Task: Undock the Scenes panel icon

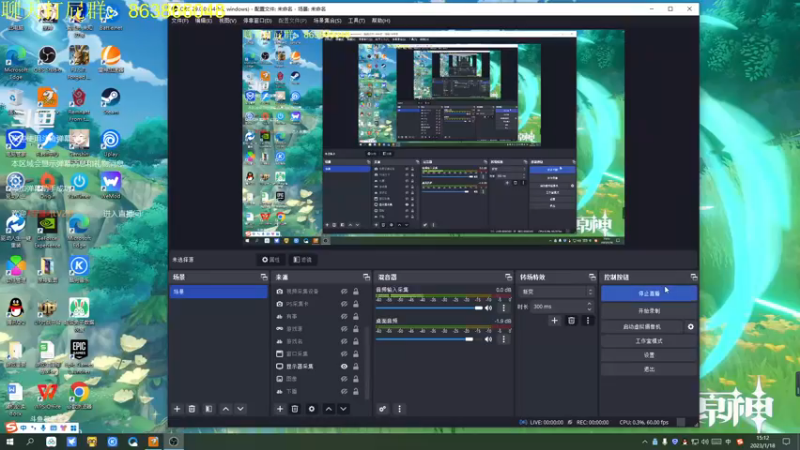Action: pos(264,277)
